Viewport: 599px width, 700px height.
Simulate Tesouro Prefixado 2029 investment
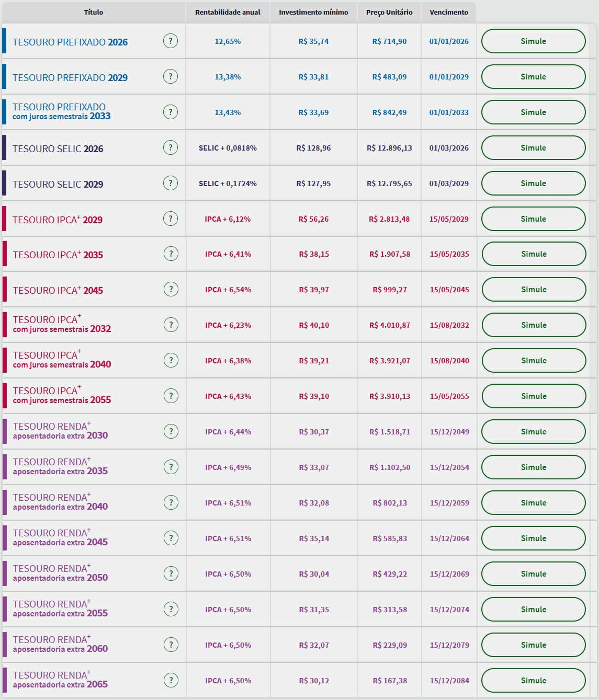(533, 77)
